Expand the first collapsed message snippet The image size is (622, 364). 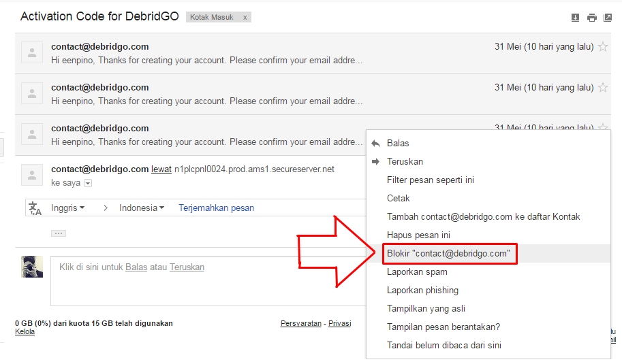(x=206, y=61)
